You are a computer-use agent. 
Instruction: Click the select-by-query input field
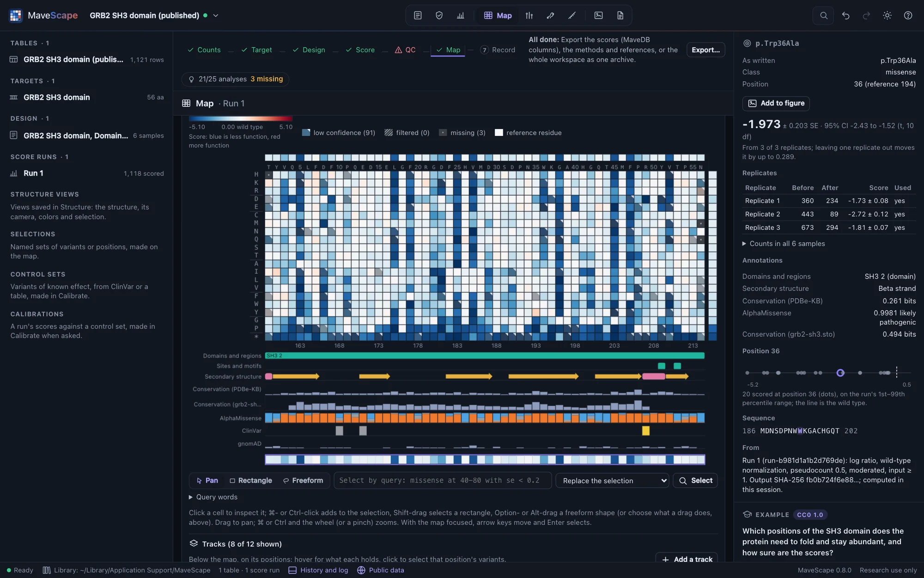443,480
